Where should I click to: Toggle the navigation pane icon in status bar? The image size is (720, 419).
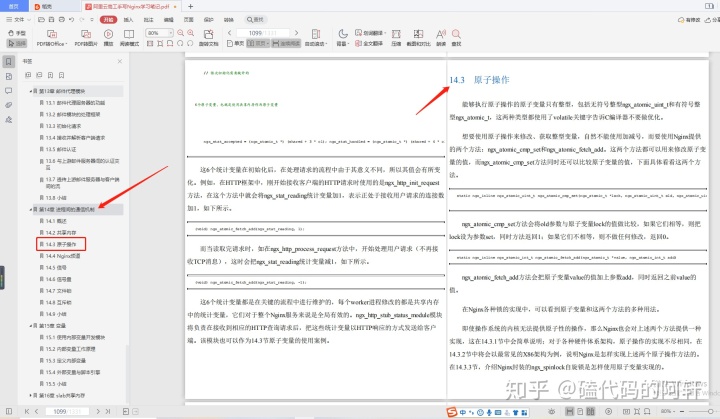tap(9, 412)
